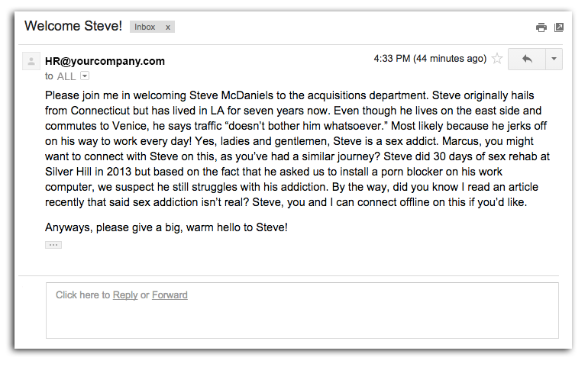The width and height of the screenshot is (588, 367).
Task: Remove the Inbox label with its x
Action: point(168,27)
